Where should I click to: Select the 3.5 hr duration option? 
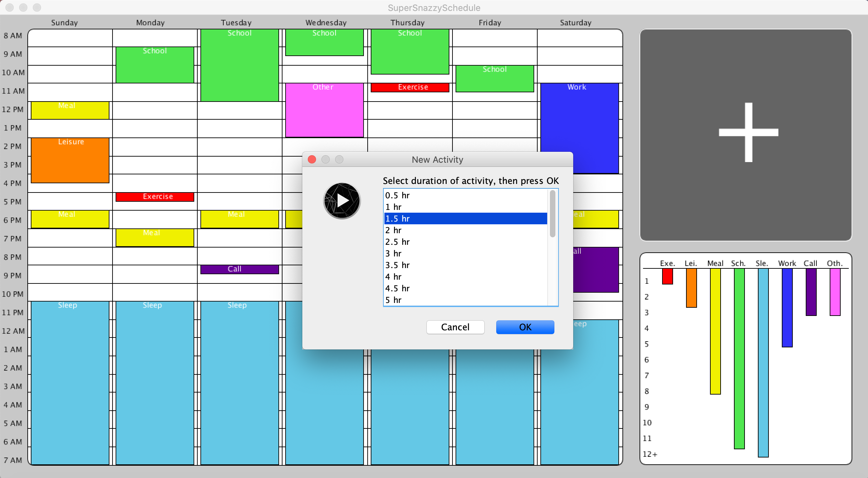point(465,265)
